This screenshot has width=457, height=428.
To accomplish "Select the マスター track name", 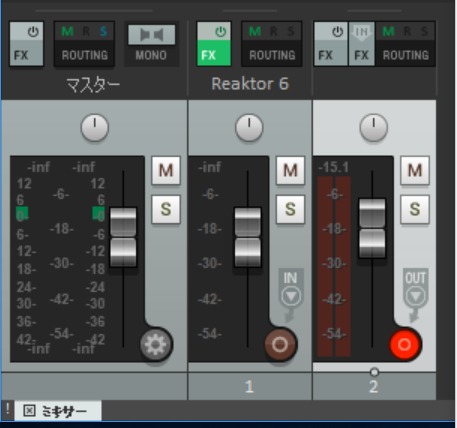I will 93,85.
